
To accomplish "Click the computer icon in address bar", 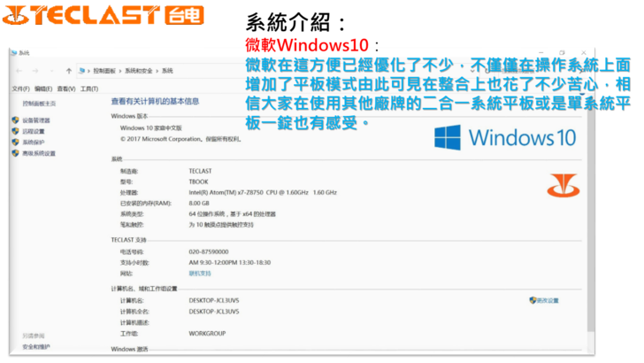I will pyautogui.click(x=81, y=71).
